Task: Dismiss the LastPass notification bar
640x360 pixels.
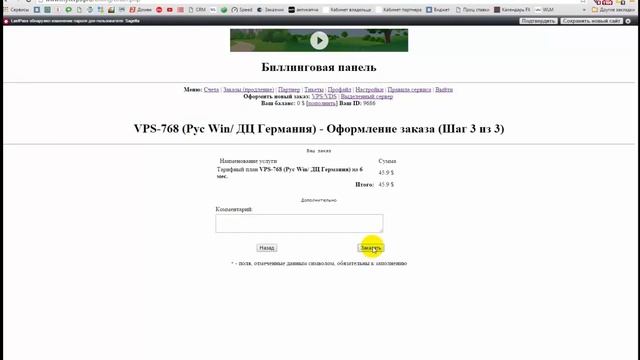Action: (x=628, y=21)
